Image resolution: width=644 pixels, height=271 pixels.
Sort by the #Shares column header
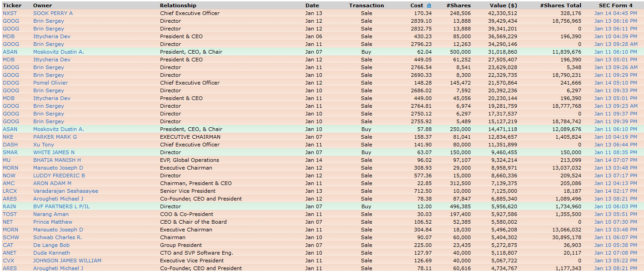[458, 5]
